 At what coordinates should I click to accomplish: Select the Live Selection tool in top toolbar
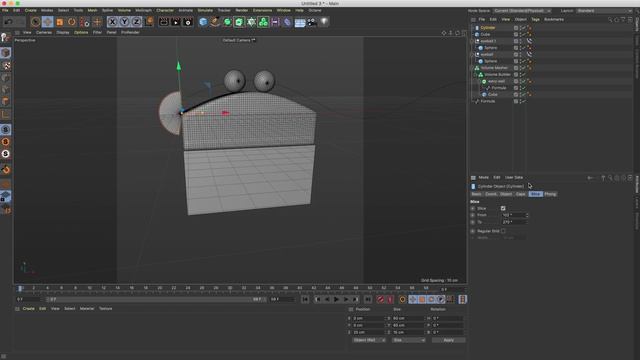pos(35,22)
